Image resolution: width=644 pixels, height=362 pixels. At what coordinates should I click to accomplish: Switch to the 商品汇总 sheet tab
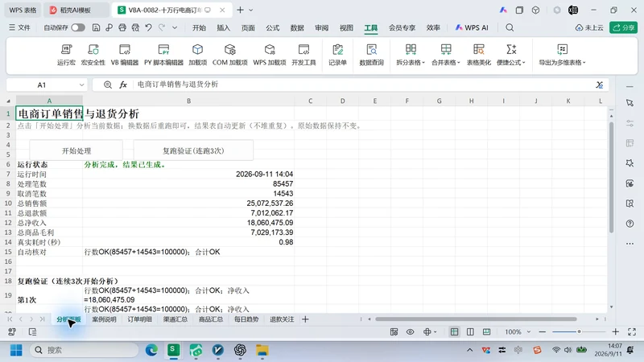point(211,319)
